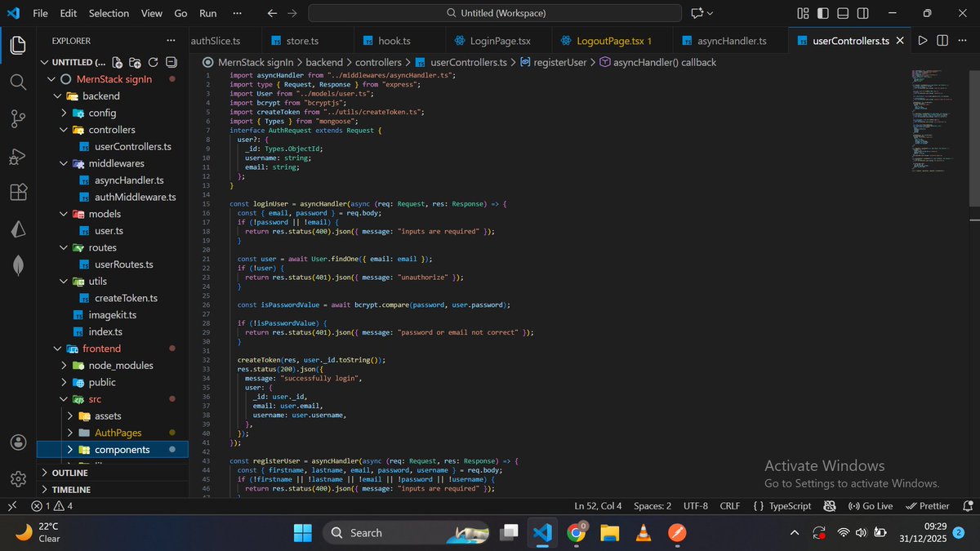Close the userControllers.ts tab
Image resolution: width=980 pixels, height=551 pixels.
pyautogui.click(x=901, y=41)
